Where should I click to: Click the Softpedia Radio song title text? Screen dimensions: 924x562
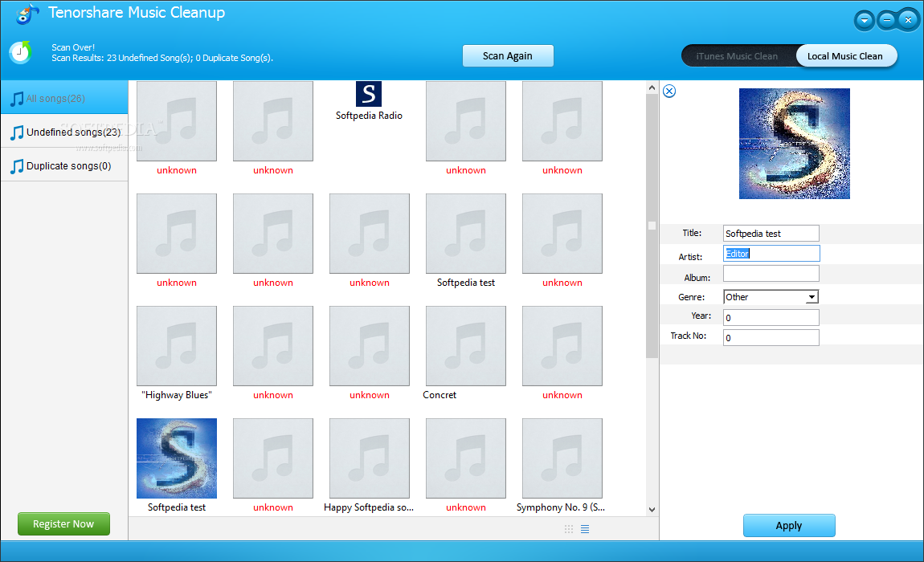pyautogui.click(x=369, y=116)
